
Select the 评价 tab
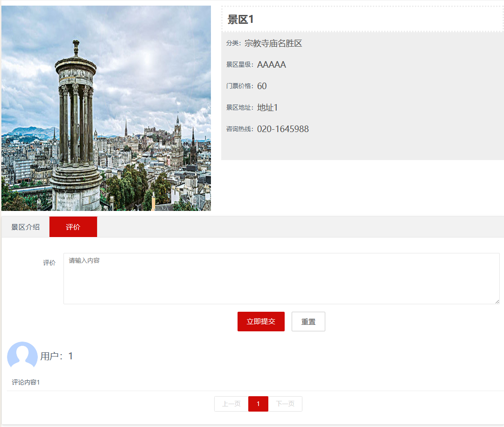coord(73,226)
